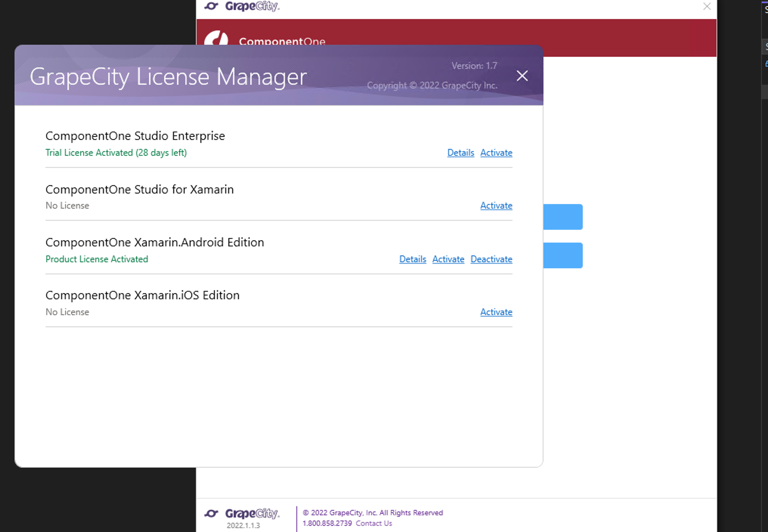Select 'ComponentOne Studio for Xamarin' product name
Image resolution: width=768 pixels, height=532 pixels.
(139, 189)
